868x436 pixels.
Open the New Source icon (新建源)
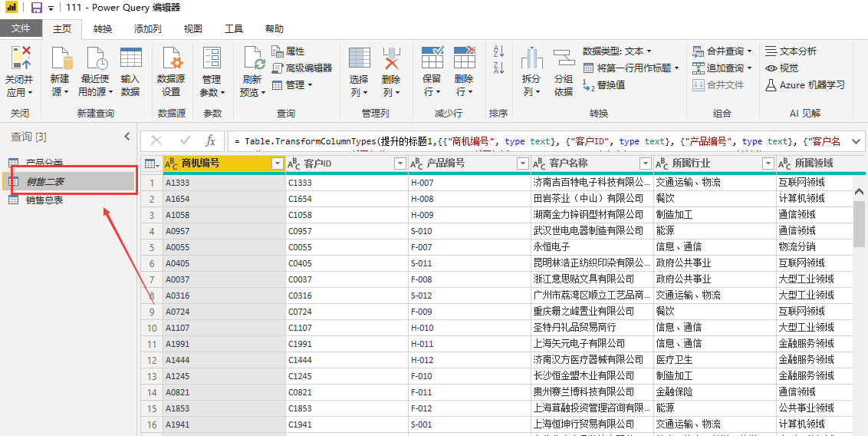pyautogui.click(x=61, y=58)
